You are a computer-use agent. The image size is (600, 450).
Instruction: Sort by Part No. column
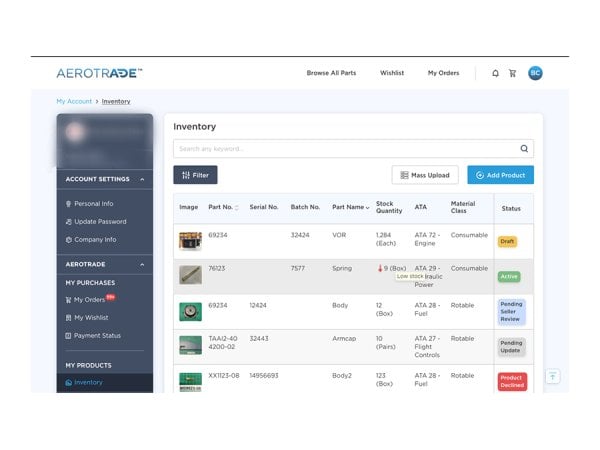pos(223,207)
